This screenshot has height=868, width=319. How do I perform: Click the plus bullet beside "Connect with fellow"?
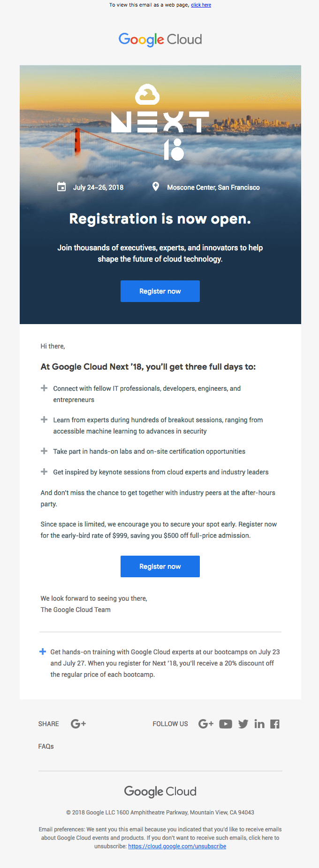(x=44, y=388)
